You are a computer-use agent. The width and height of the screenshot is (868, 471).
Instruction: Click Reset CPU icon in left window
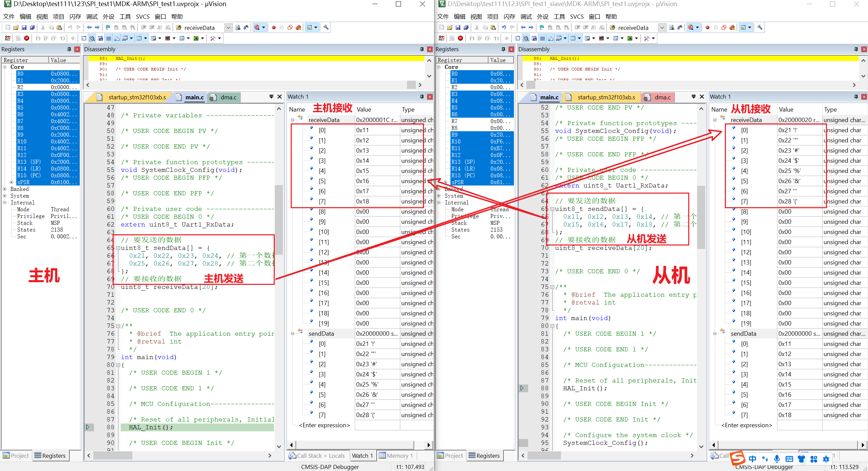click(7, 38)
